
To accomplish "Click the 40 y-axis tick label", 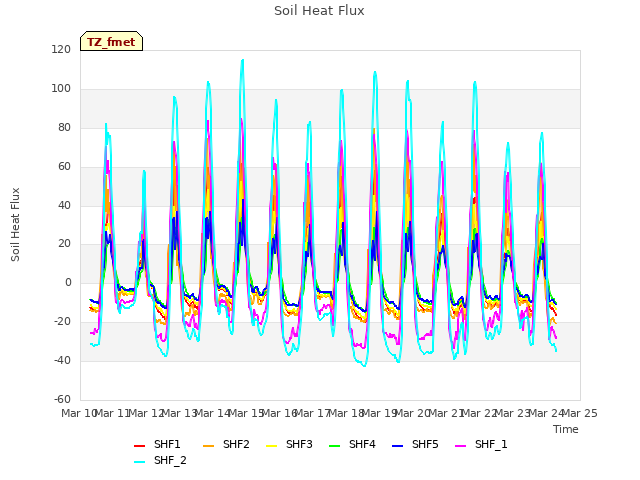I will (x=64, y=205).
